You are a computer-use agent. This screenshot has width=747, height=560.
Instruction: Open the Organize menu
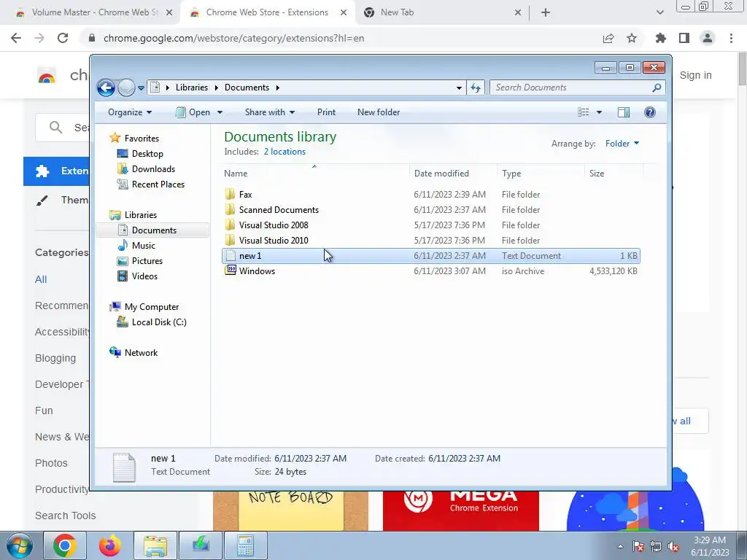click(x=130, y=112)
